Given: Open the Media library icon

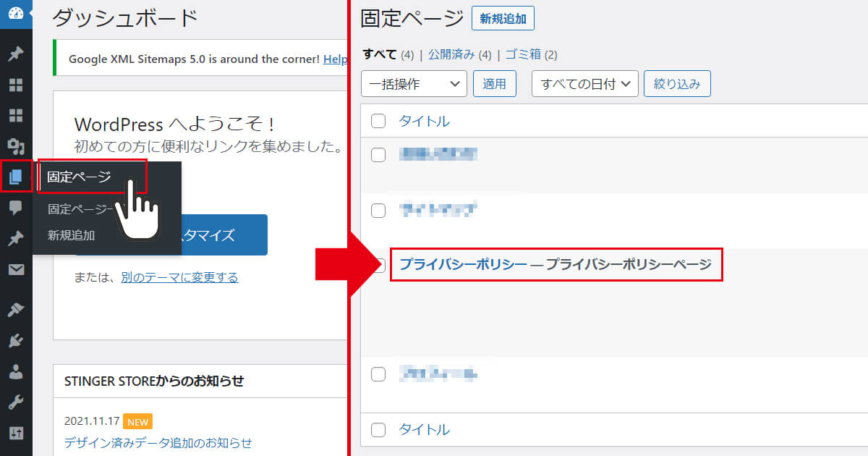Looking at the screenshot, I should (16, 145).
